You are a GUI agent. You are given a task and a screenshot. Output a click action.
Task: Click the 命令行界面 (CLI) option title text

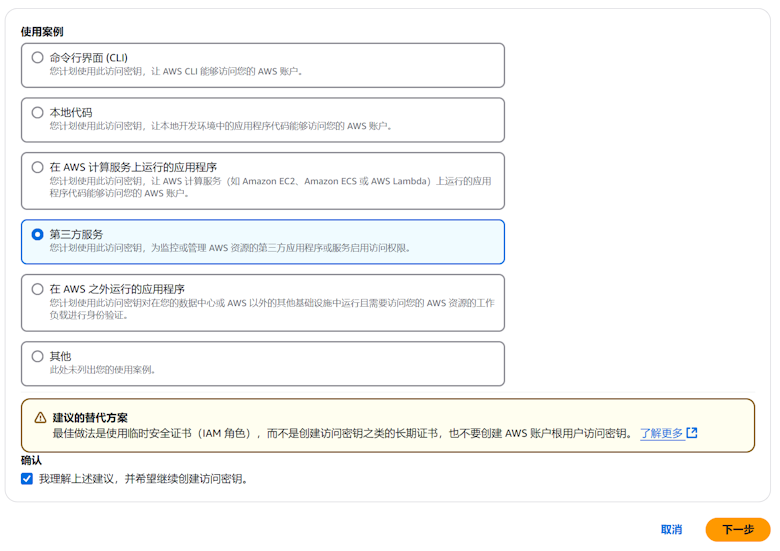(89, 58)
